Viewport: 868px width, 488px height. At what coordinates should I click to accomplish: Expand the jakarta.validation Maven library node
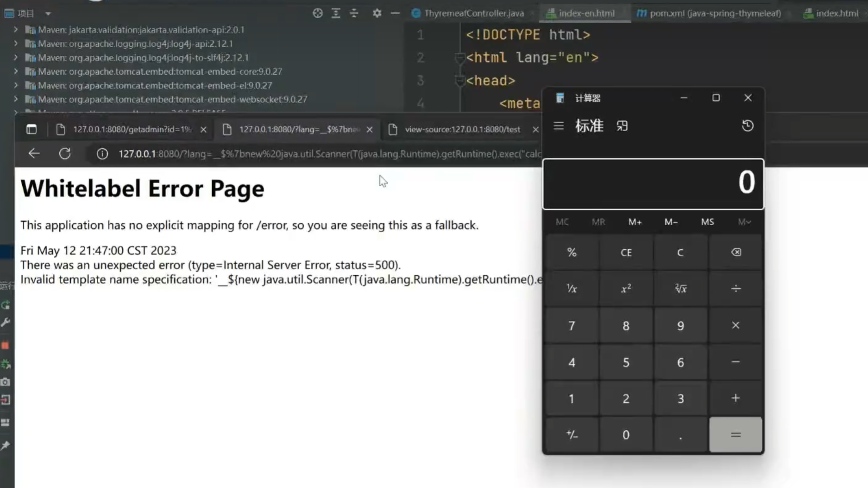point(16,30)
